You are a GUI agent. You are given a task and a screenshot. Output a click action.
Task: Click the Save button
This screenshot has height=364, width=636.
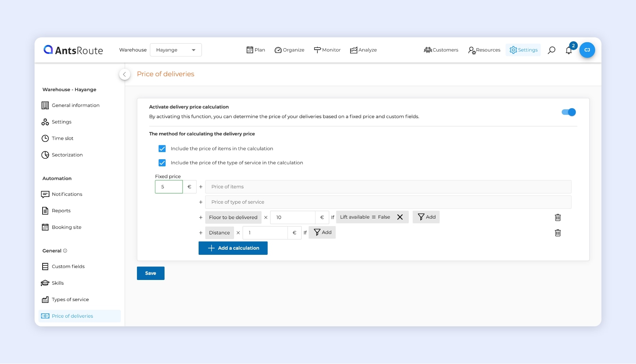coord(151,273)
